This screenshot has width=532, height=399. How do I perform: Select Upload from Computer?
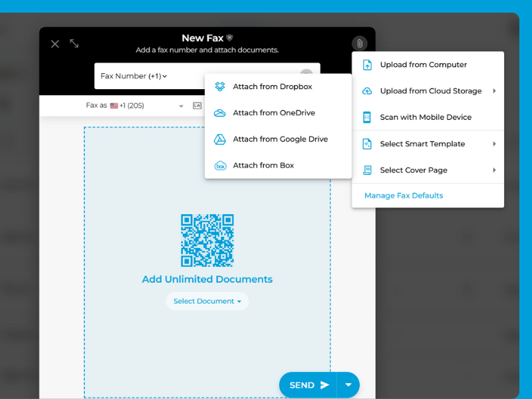tap(428, 65)
